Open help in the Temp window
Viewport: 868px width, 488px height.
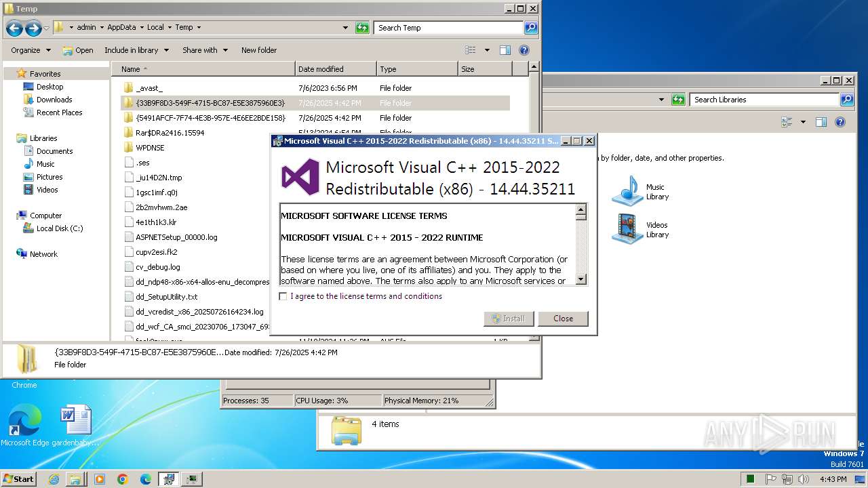524,50
